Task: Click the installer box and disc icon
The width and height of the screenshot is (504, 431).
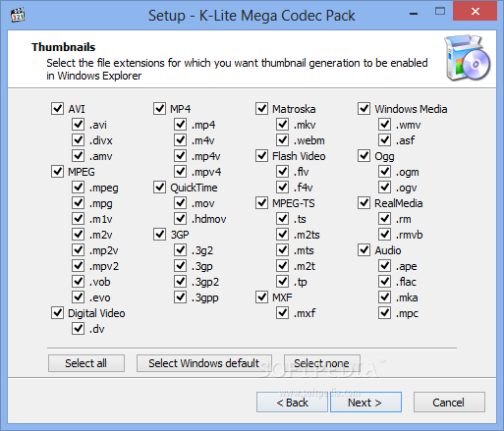Action: (x=467, y=58)
